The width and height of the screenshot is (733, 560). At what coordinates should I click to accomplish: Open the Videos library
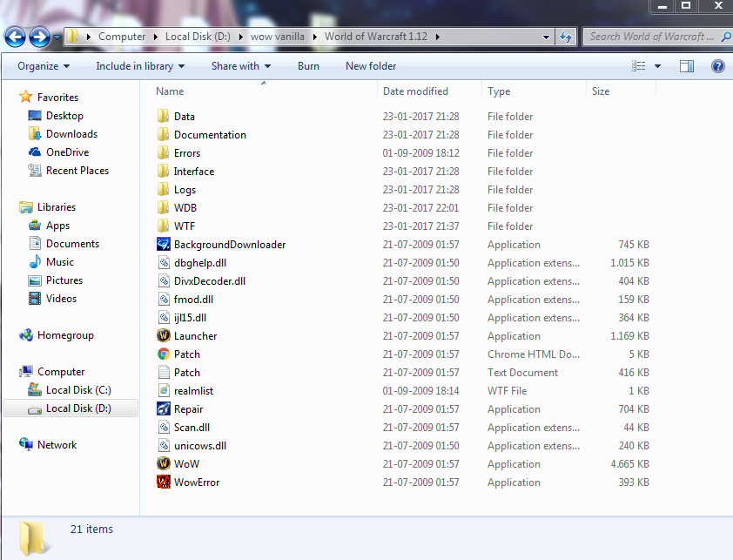(x=61, y=299)
